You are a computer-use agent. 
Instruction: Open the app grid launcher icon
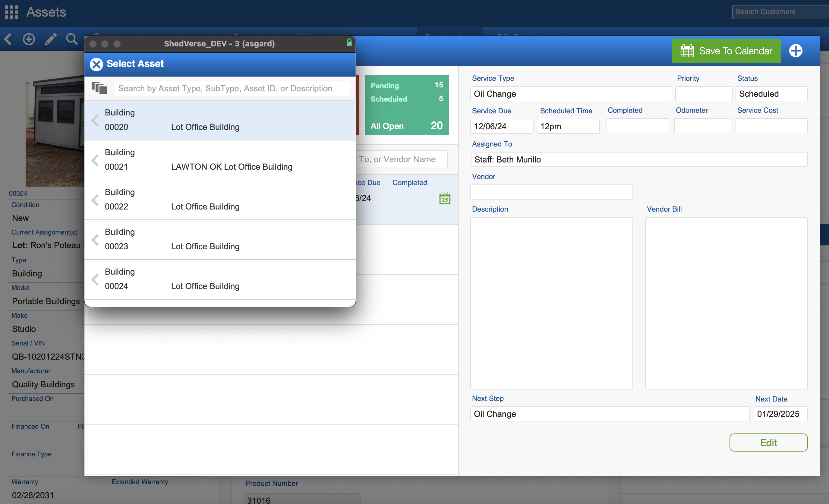[11, 12]
